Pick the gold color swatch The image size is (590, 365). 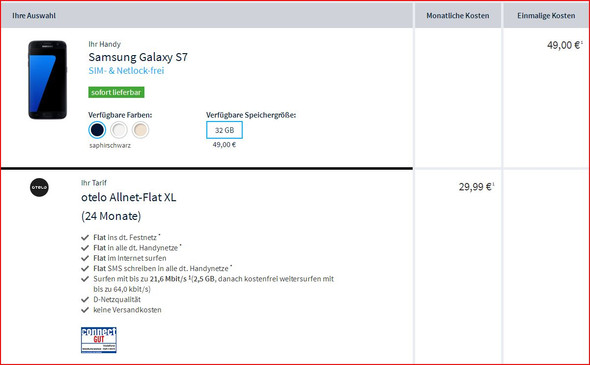pos(140,130)
